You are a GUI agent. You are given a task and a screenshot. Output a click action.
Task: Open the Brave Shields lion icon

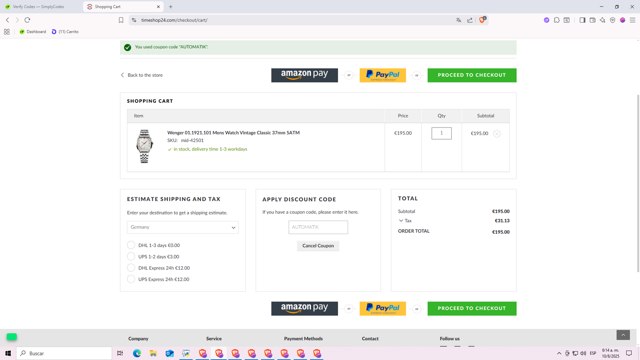(482, 20)
